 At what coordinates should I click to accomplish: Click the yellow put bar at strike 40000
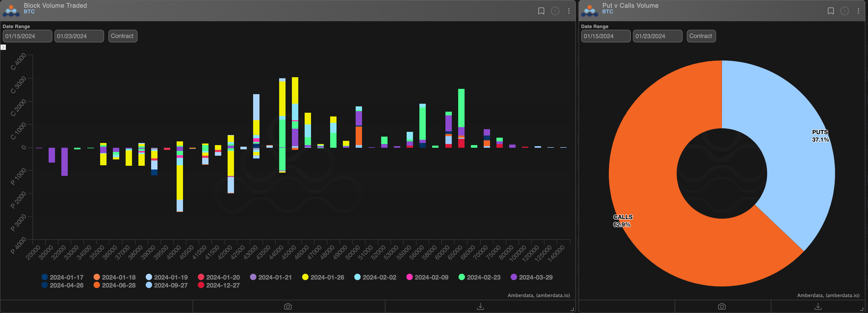point(180,182)
